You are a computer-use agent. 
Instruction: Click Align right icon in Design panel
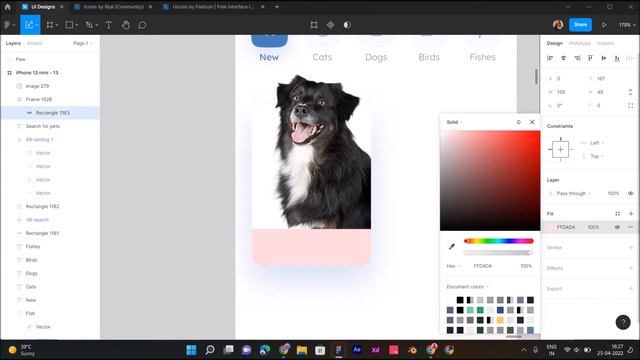(577, 58)
